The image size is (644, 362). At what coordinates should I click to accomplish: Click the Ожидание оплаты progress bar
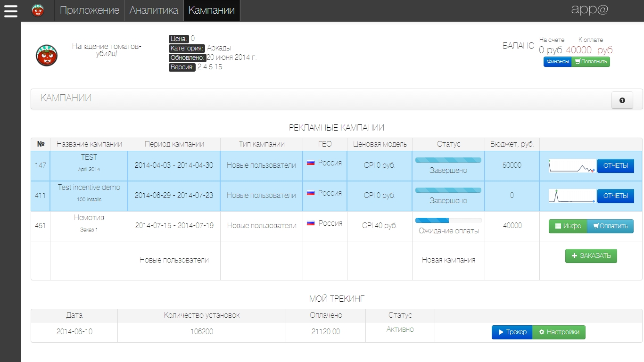[x=448, y=220]
